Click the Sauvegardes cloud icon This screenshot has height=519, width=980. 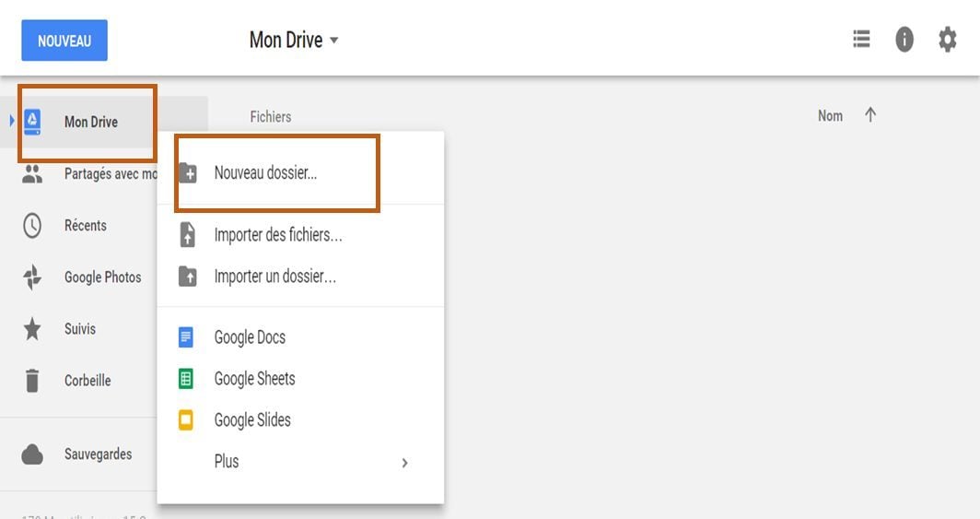pos(32,454)
